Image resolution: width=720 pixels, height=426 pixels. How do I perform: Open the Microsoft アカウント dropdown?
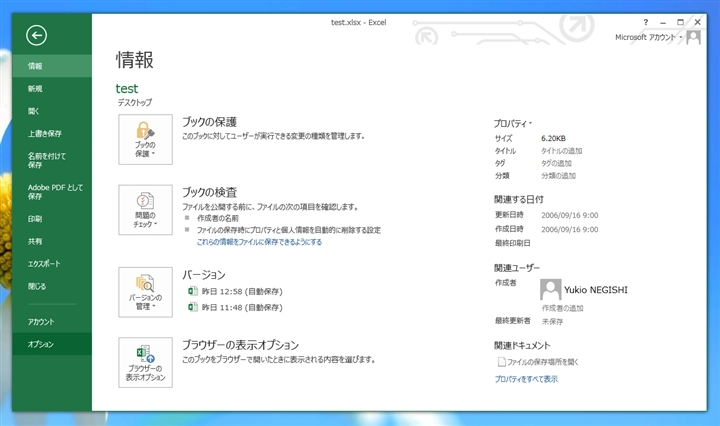pos(648,37)
